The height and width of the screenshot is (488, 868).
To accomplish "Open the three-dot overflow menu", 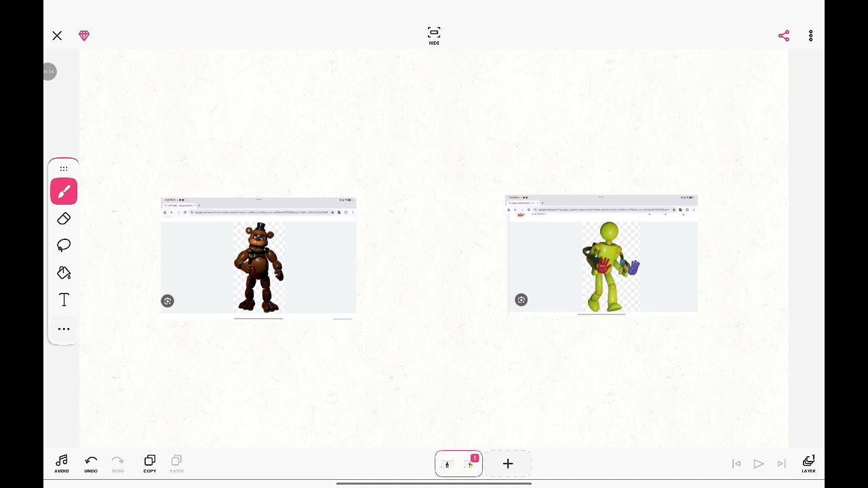I will 811,36.
